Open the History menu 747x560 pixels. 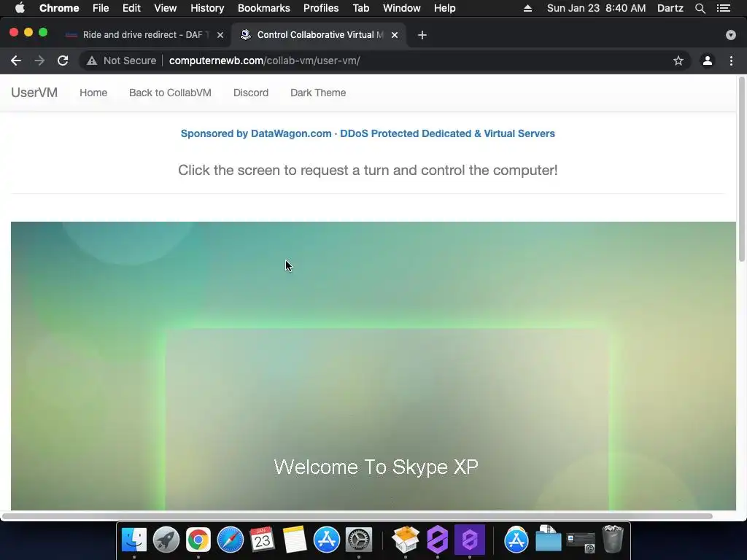click(x=207, y=8)
